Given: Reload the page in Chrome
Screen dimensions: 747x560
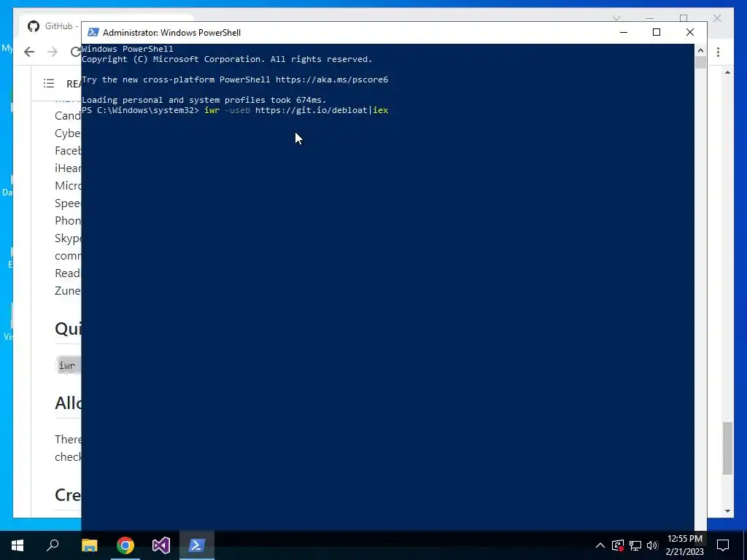Looking at the screenshot, I should 75,52.
